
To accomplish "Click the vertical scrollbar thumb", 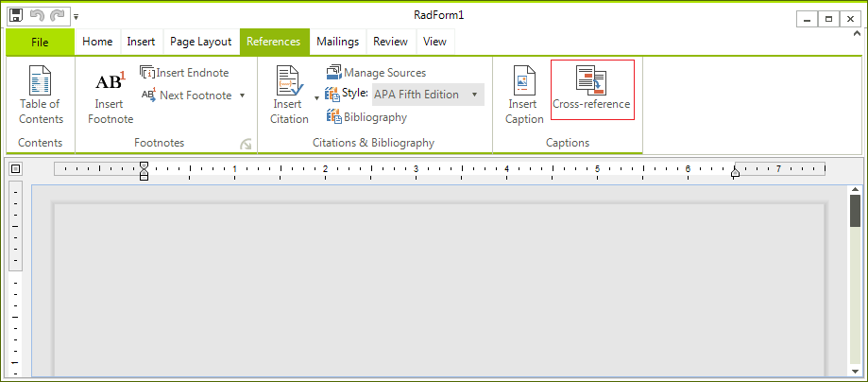I will [x=856, y=210].
